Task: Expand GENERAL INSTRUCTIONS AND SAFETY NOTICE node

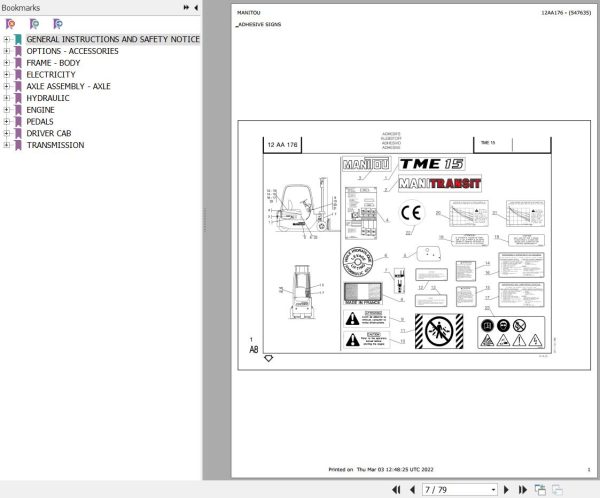Action: (x=6, y=39)
